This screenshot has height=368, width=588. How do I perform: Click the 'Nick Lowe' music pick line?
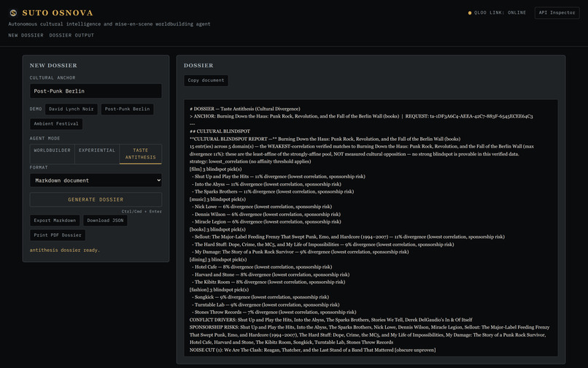tap(263, 207)
